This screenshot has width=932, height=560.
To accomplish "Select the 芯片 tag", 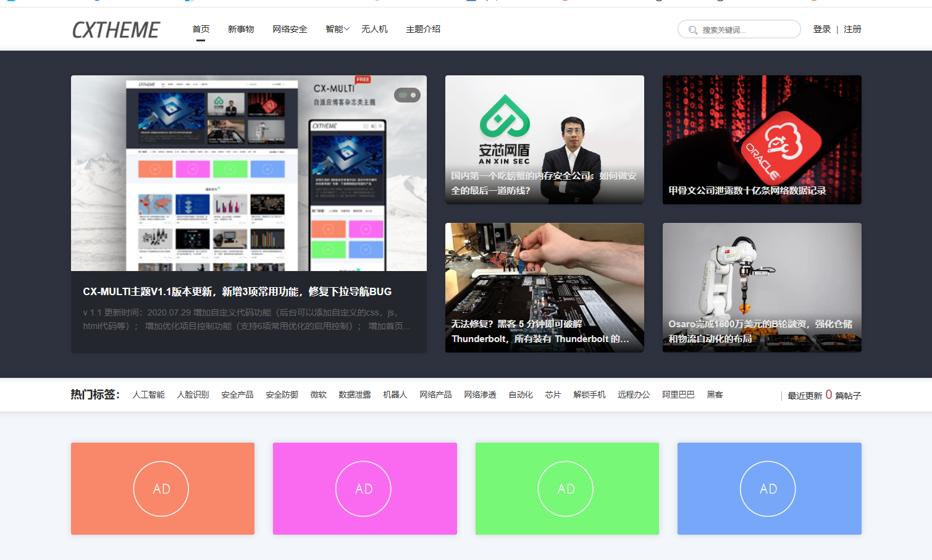I will [x=553, y=395].
